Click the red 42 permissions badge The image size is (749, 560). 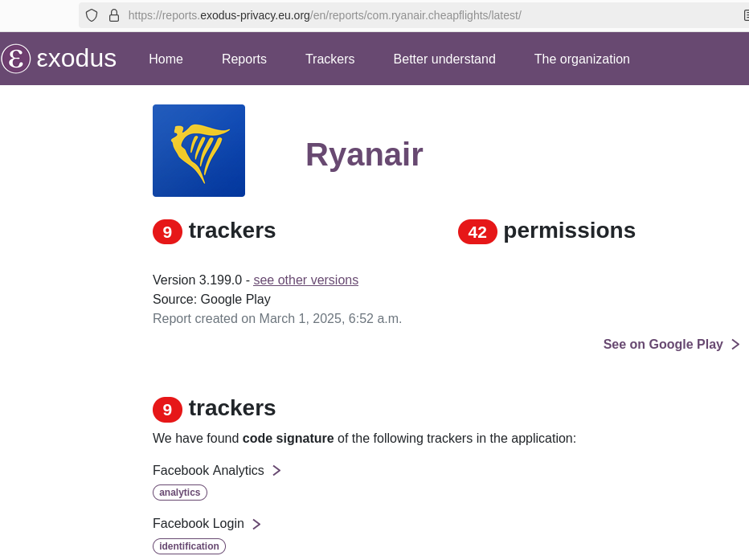coord(477,232)
